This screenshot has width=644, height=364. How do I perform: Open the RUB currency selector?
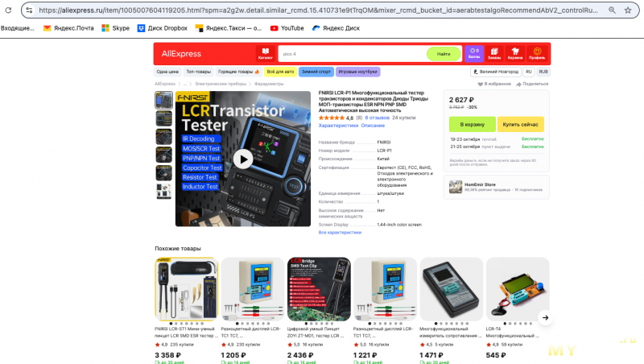tap(543, 72)
